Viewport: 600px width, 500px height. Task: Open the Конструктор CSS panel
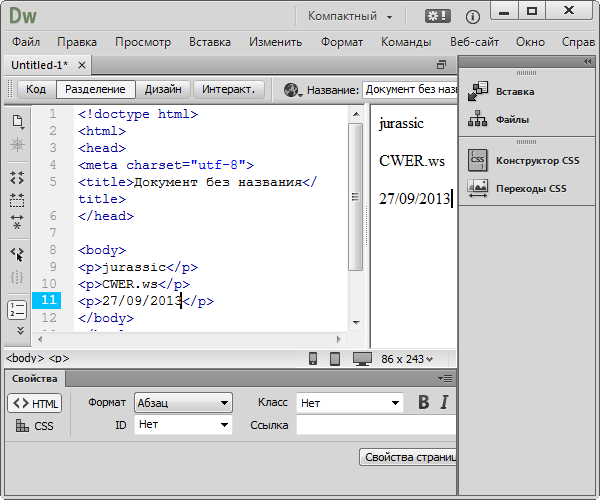[478, 160]
